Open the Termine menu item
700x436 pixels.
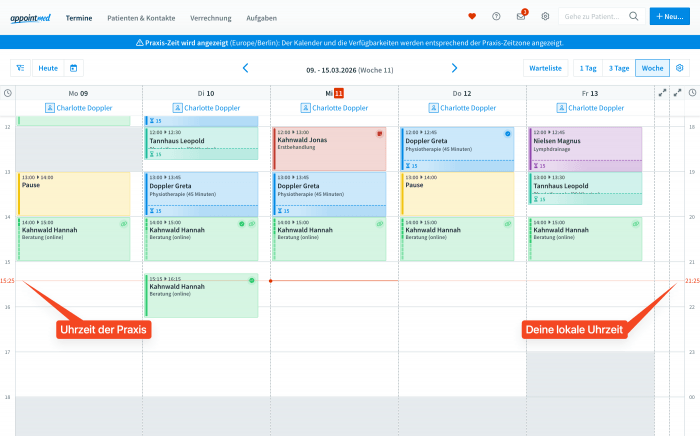(x=79, y=18)
